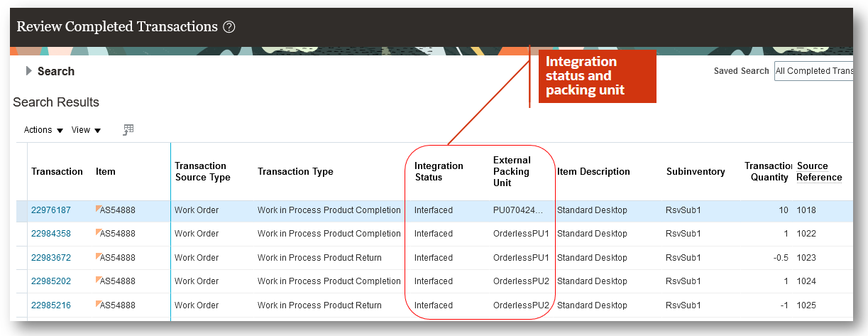868x336 pixels.
Task: Open transaction 22984358 link
Action: point(51,234)
